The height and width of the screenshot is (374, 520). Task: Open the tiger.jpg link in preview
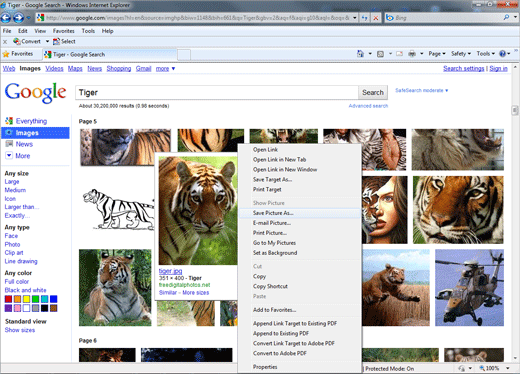pyautogui.click(x=170, y=271)
